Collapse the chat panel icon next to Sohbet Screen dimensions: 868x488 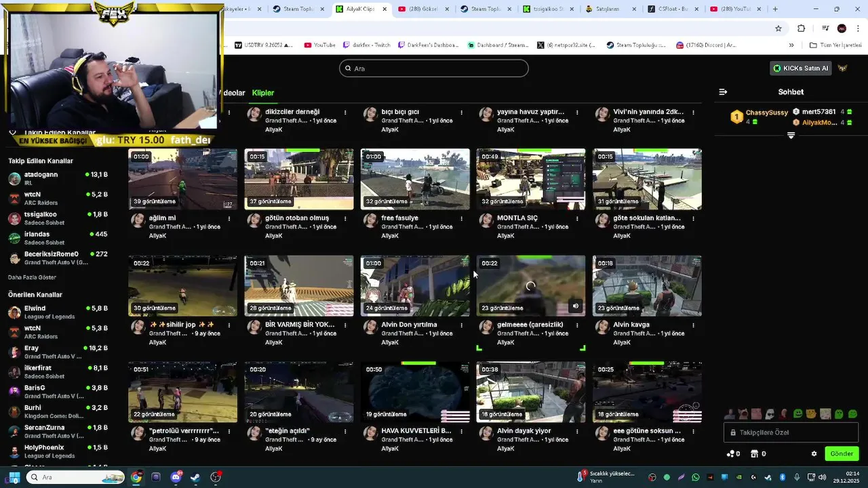723,91
